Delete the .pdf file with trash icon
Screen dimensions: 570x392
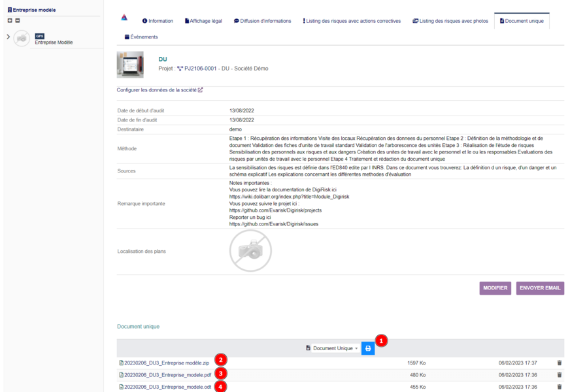click(x=560, y=375)
